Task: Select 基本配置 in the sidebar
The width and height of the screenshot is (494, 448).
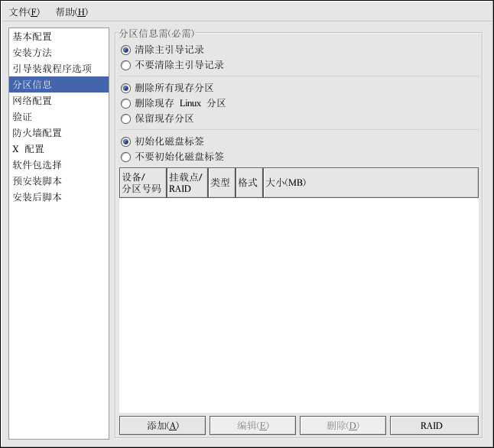Action: coord(32,36)
